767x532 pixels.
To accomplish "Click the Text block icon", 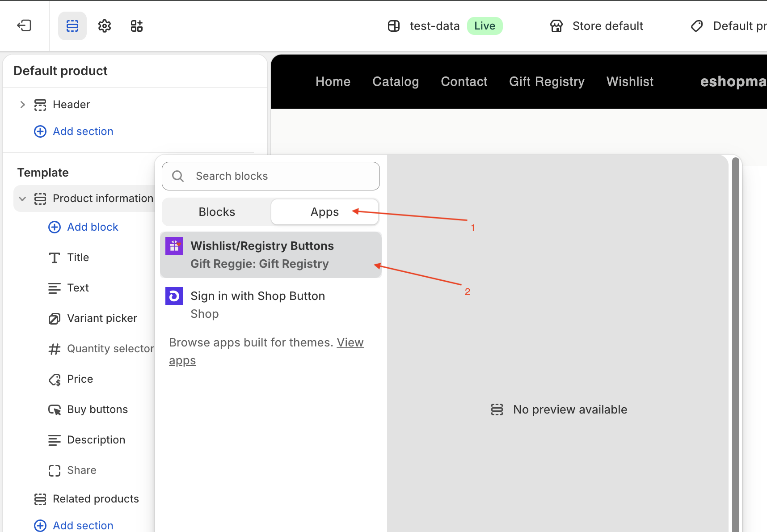I will click(55, 288).
